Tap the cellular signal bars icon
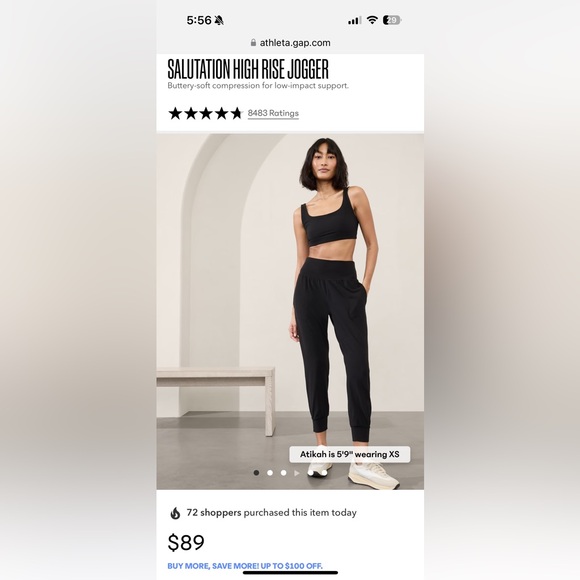 coord(354,20)
